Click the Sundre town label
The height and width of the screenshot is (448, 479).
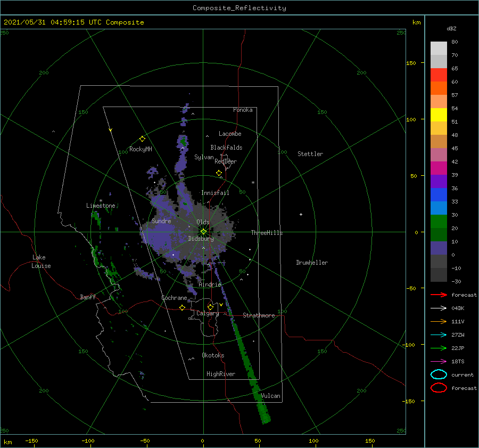point(161,221)
